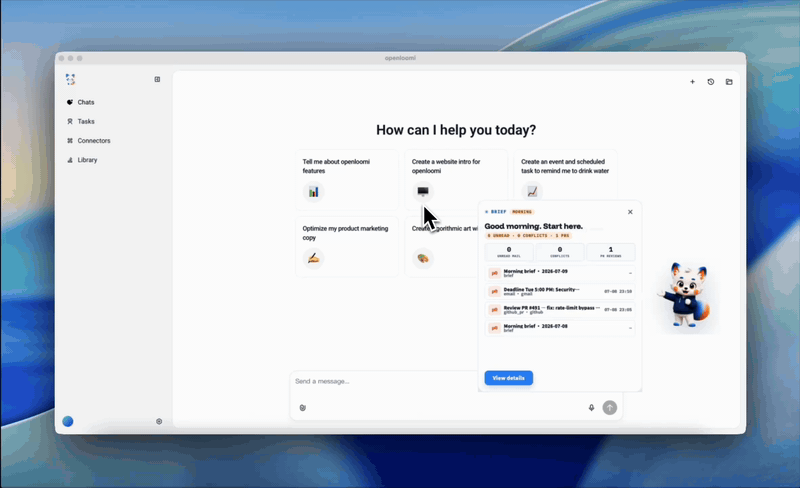Collapse the sidebar with panel toggle icon
This screenshot has width=800, height=488.
coord(157,79)
